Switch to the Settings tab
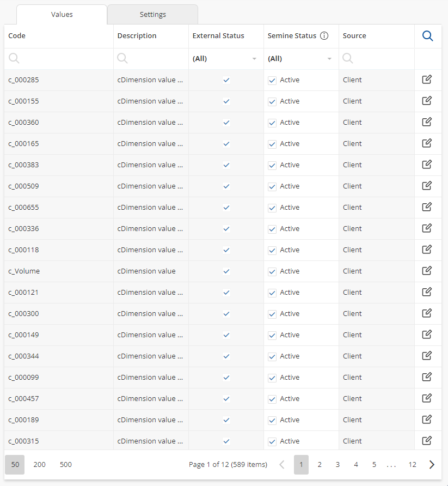 [x=152, y=15]
